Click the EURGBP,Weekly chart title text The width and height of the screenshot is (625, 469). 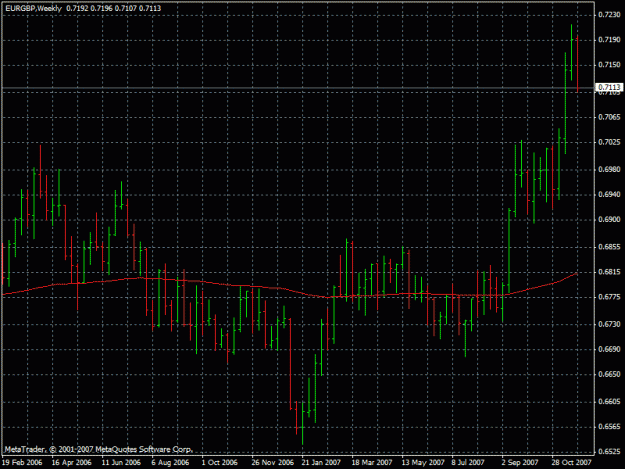[33, 8]
